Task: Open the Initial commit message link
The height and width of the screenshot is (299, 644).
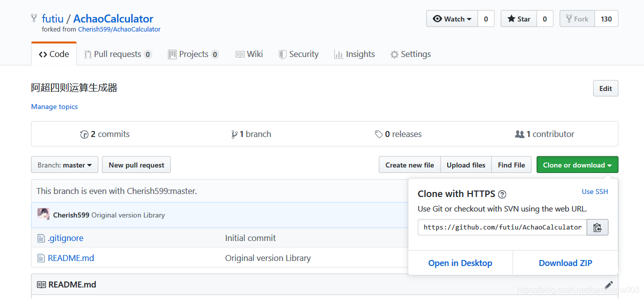Action: tap(250, 238)
